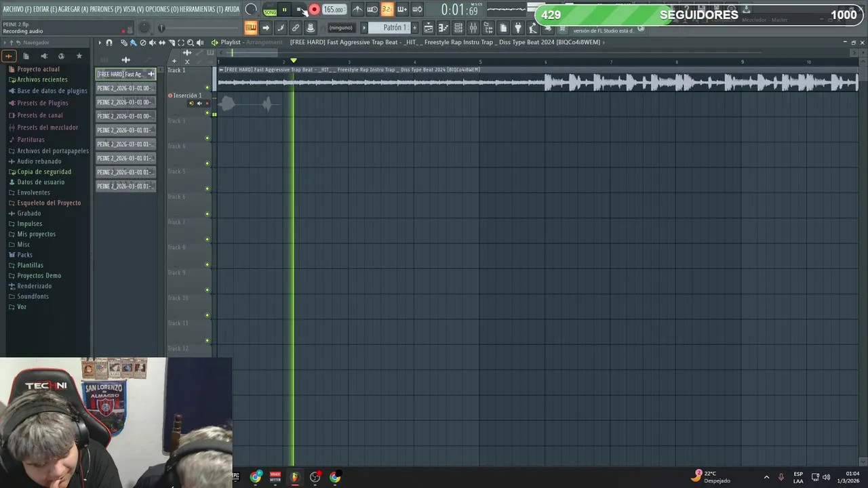Show browser current project files tab
This screenshot has width=868, height=488.
coord(26,56)
